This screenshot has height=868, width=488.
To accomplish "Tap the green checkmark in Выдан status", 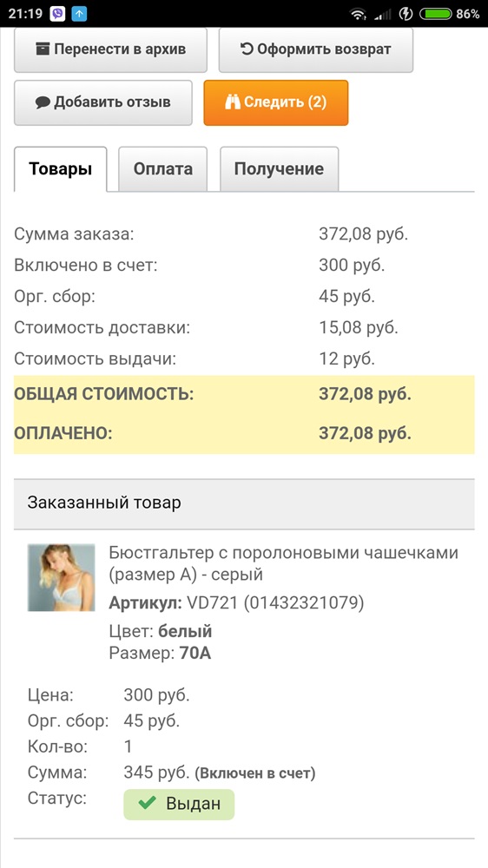I will [x=146, y=803].
